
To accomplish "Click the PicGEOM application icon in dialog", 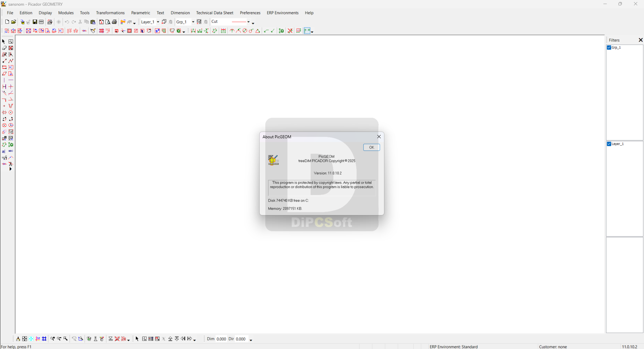I will (273, 160).
